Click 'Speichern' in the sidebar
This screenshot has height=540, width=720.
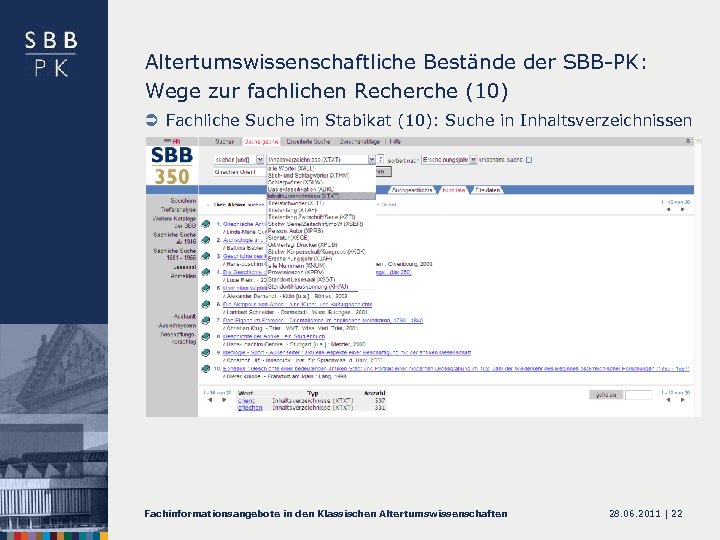[x=183, y=201]
